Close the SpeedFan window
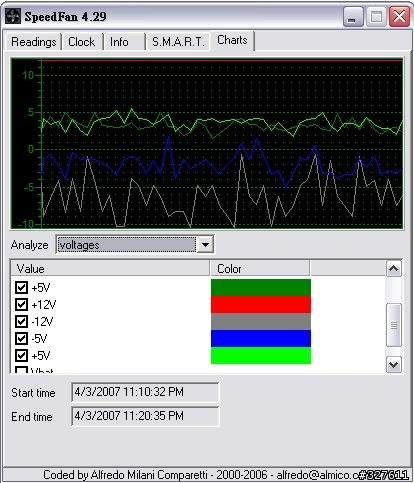This screenshot has width=414, height=483. point(399,17)
